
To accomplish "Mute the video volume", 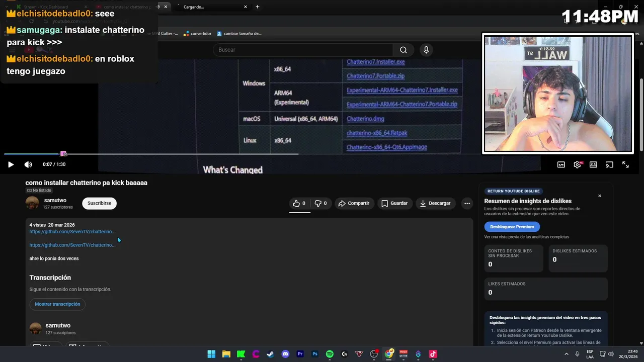I will click(x=28, y=164).
